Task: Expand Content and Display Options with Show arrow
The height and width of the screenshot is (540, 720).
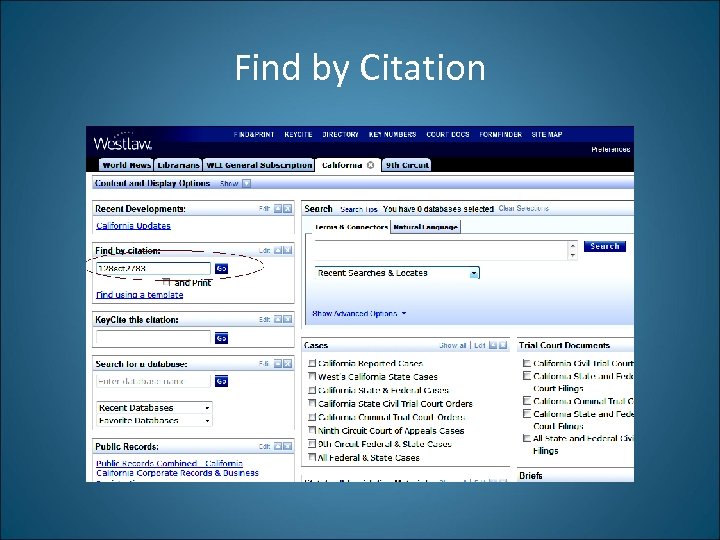Action: [247, 184]
